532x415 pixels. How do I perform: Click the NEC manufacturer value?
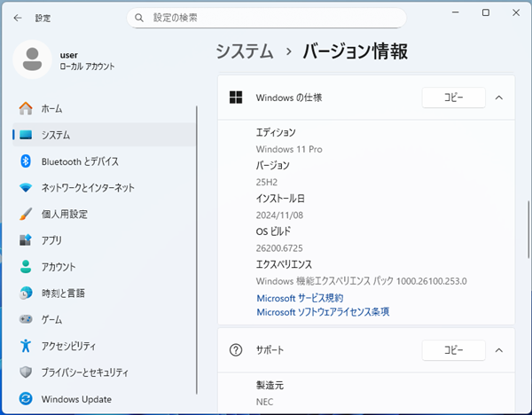[264, 402]
